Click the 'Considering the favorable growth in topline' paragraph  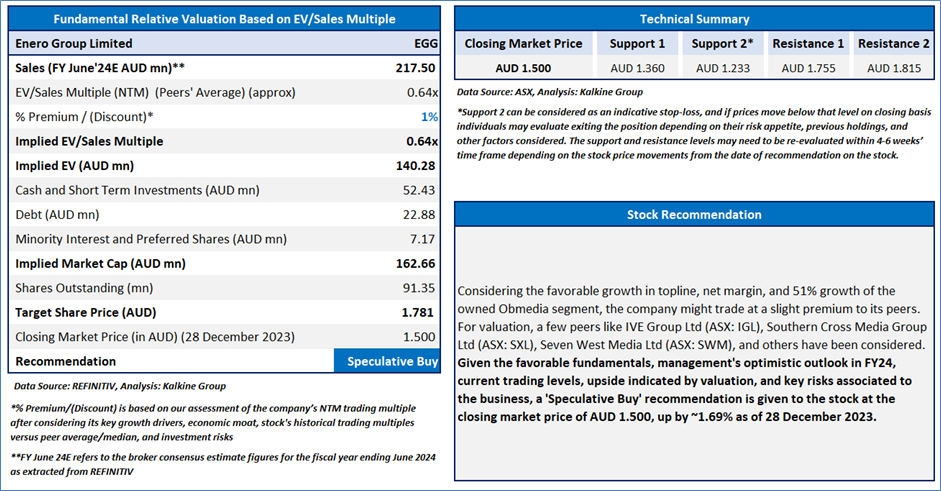[x=692, y=318]
